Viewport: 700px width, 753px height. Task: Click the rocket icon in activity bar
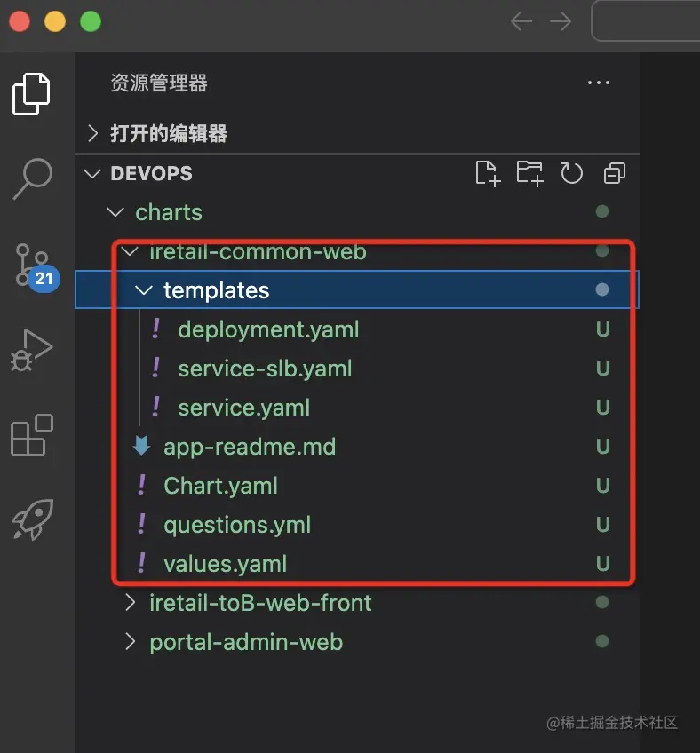[33, 519]
